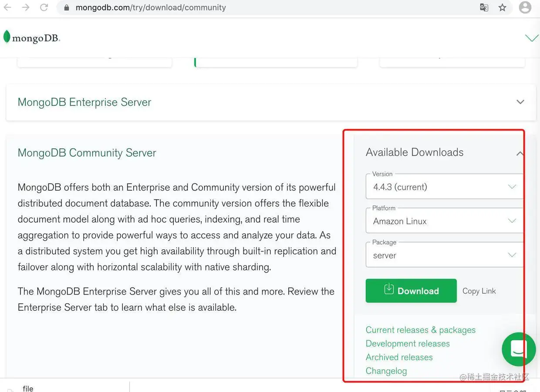Reload the page with the refresh icon
Image resolution: width=540 pixels, height=392 pixels.
point(44,7)
